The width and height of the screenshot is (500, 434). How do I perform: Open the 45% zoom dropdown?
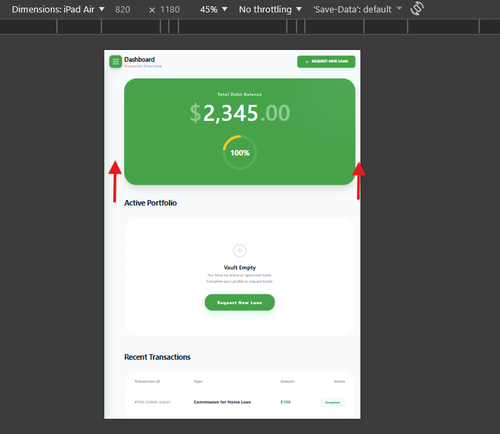pos(214,9)
